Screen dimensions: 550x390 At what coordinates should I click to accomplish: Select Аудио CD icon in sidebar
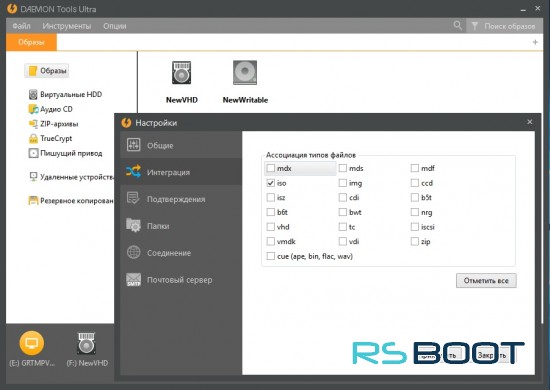coord(33,109)
